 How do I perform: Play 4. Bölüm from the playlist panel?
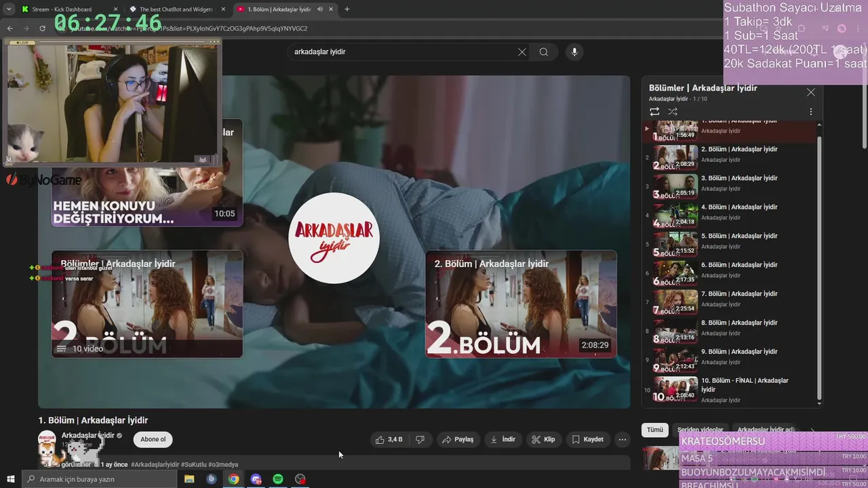[730, 216]
